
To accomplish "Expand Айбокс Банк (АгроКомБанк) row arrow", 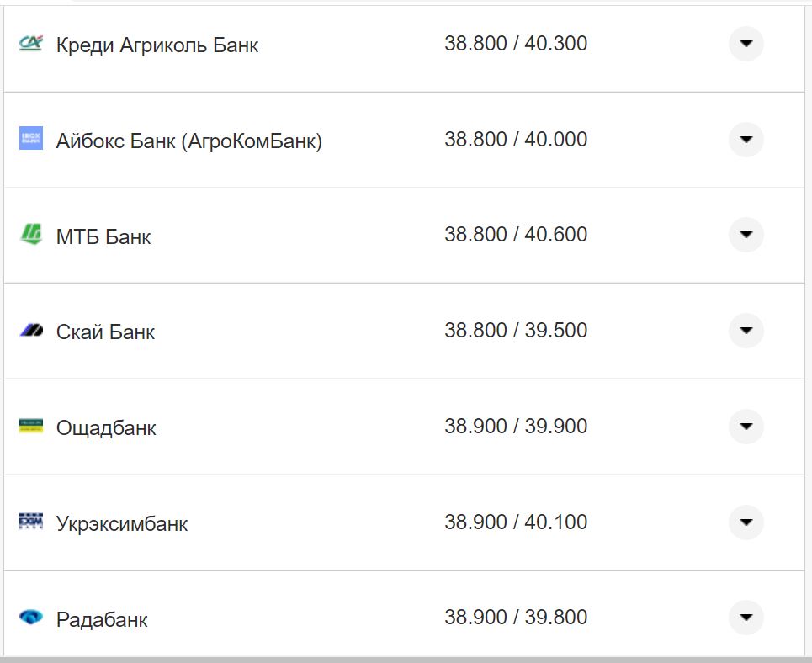I will coord(746,140).
